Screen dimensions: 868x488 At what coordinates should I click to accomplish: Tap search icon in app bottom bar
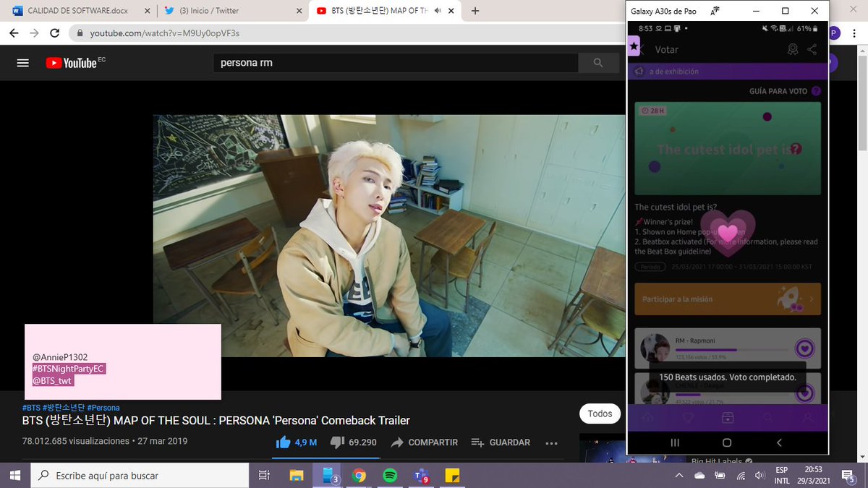point(768,418)
